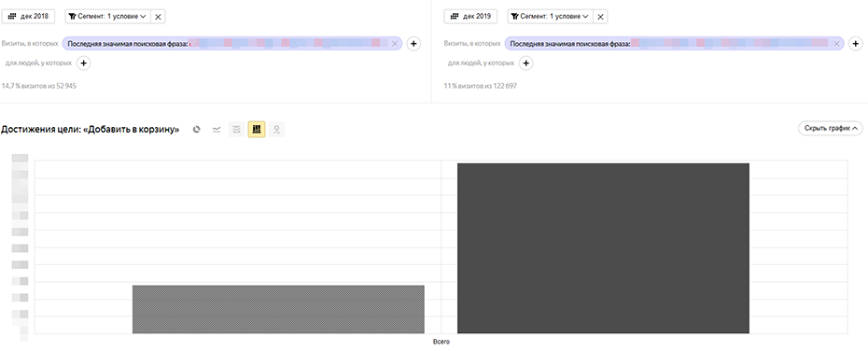This screenshot has width=868, height=351.
Task: Click the dark 2019 bar
Action: pos(603,248)
